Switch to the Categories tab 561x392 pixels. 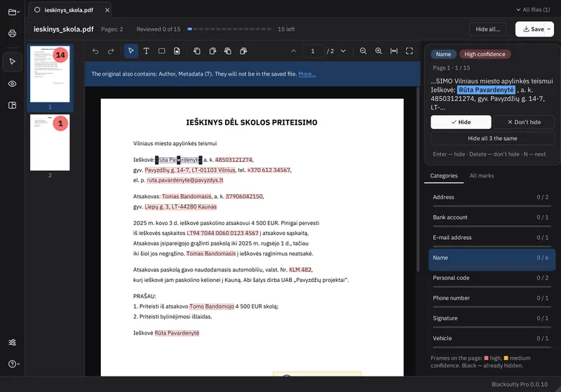click(444, 175)
